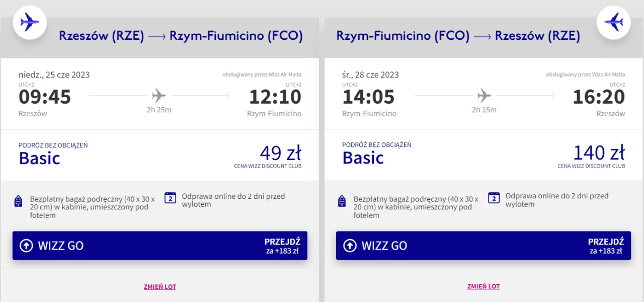Open ZMIEŃ LOT link for the return flight

point(484,287)
